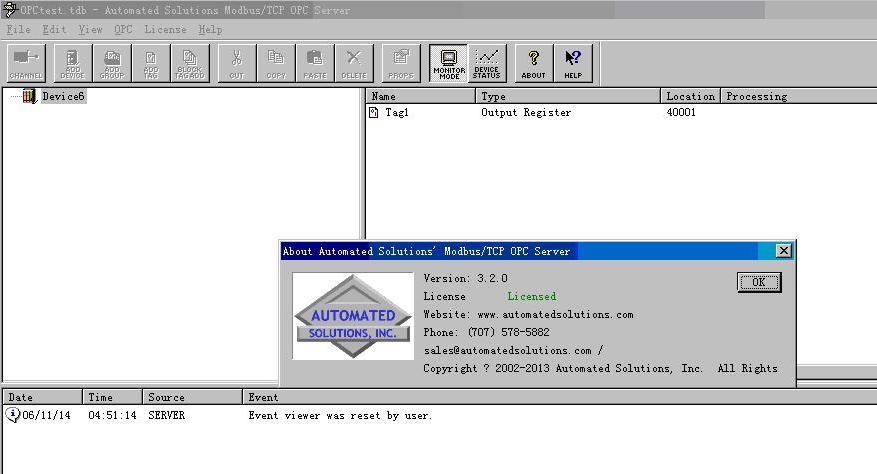Click the Source column header in event log
Screen dimensions: 877x474
pyautogui.click(x=192, y=397)
